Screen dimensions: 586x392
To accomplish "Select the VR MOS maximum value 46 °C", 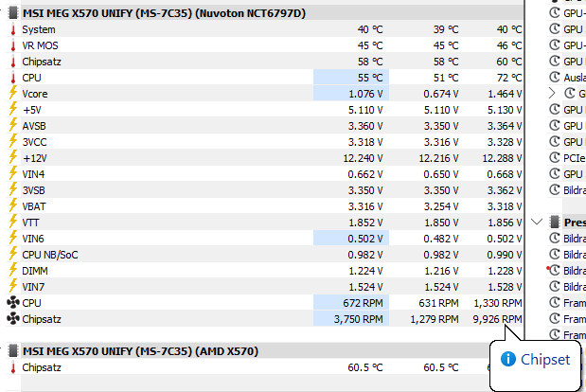I will pyautogui.click(x=509, y=45).
